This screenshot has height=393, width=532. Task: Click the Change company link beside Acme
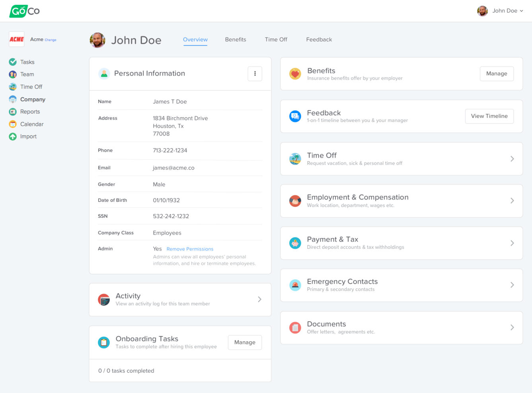tap(51, 40)
